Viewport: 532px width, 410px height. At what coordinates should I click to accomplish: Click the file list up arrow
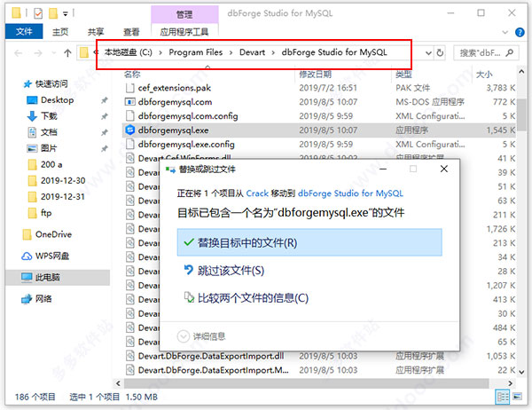pos(521,71)
